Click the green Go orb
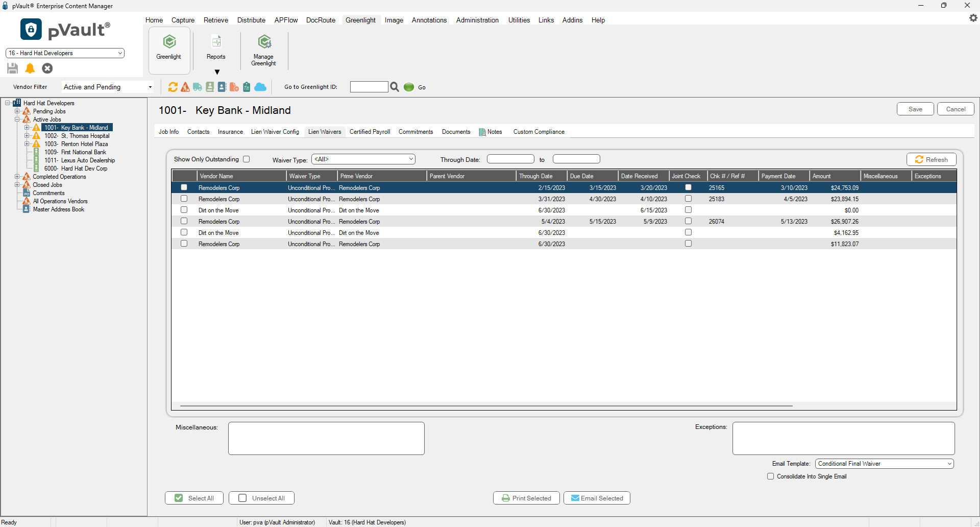This screenshot has width=980, height=527. coord(409,87)
